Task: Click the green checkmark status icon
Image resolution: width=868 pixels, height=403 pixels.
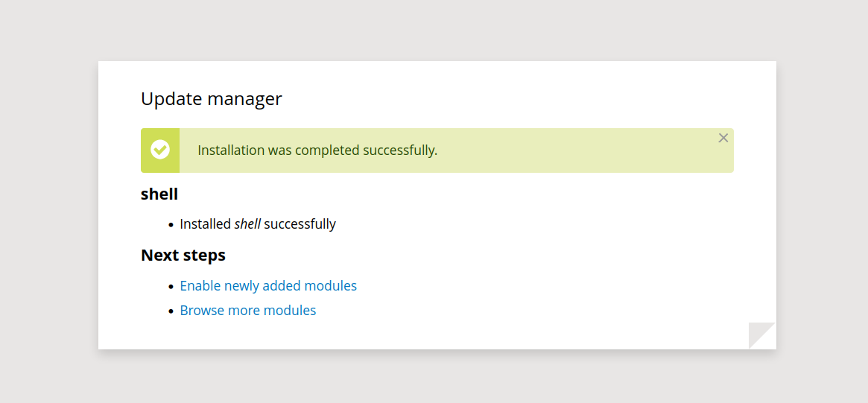Action: click(x=160, y=150)
